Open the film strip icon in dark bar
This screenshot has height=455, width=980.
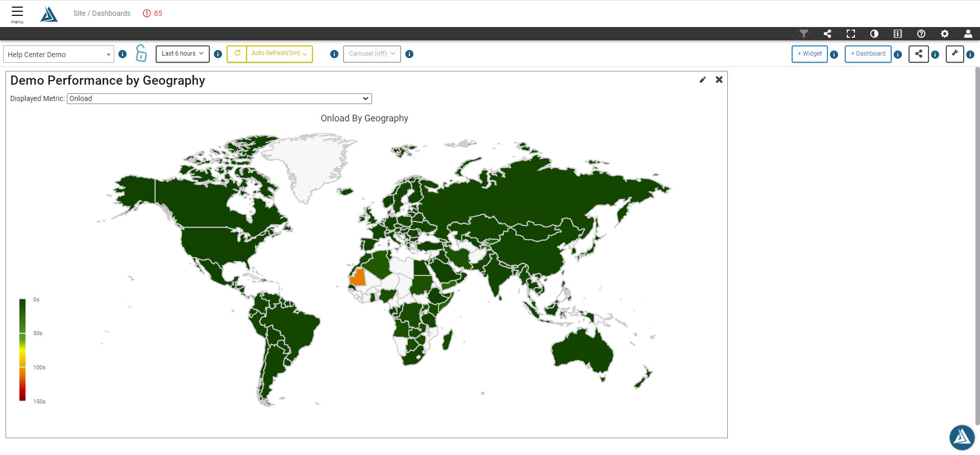898,34
